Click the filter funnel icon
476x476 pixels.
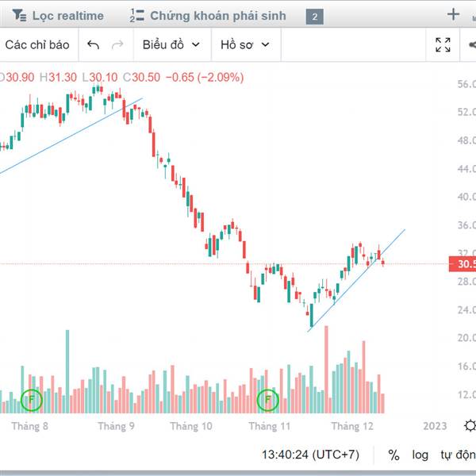[19, 16]
